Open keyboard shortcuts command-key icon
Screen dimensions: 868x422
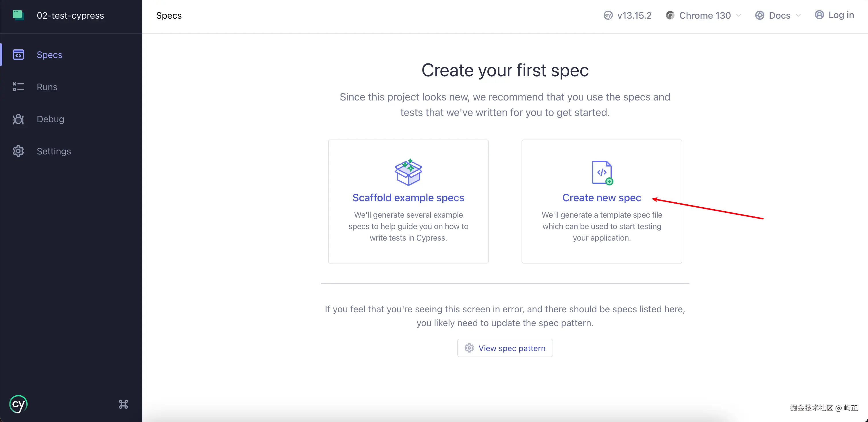pyautogui.click(x=123, y=404)
